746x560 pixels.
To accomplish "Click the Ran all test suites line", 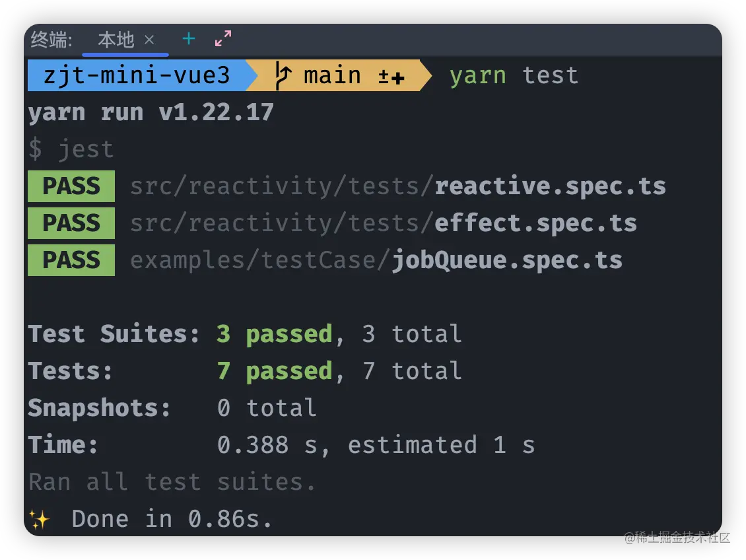I will click(172, 482).
